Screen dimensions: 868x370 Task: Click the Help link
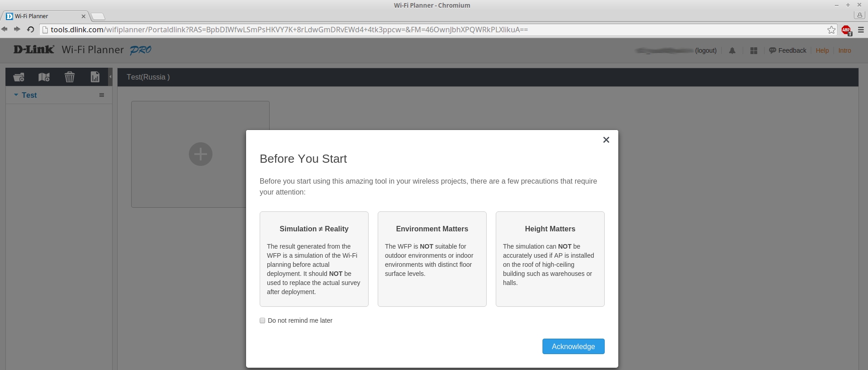point(822,50)
